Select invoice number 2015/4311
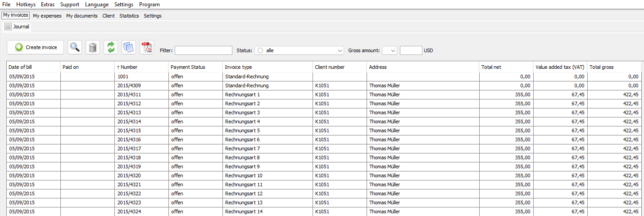 point(141,94)
